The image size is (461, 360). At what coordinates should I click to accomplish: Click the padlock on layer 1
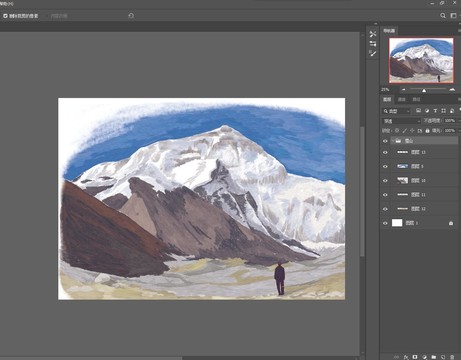[x=451, y=223]
